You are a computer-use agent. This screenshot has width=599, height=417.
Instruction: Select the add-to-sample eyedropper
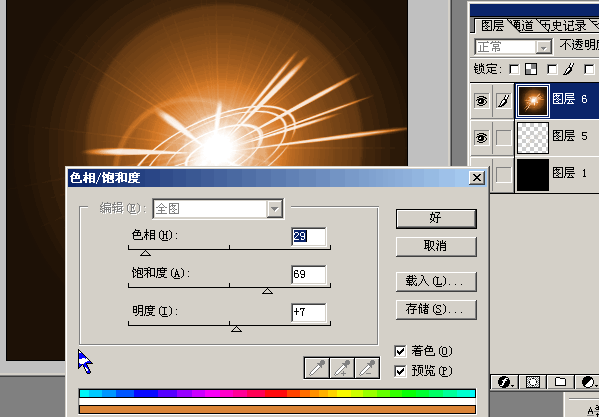pyautogui.click(x=342, y=368)
